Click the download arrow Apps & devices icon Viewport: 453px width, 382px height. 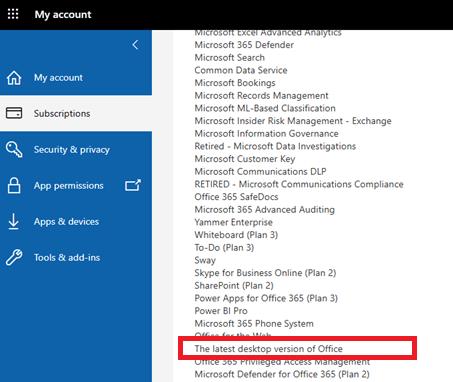13,222
